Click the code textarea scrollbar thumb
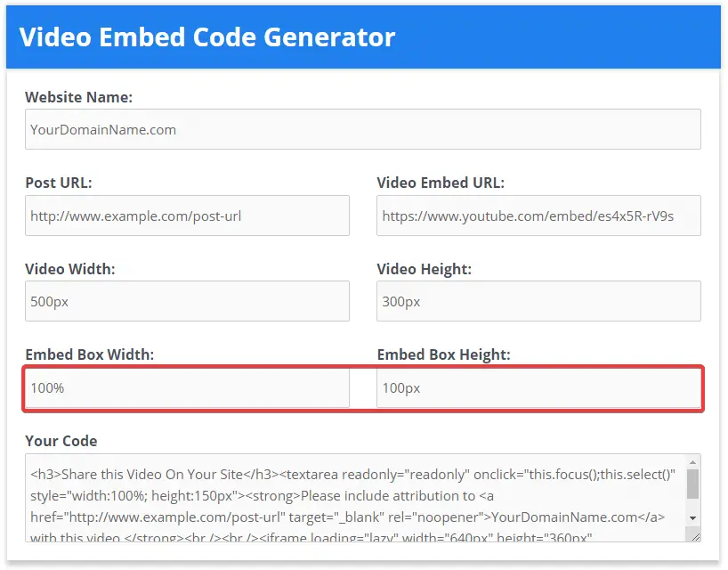The image size is (728, 570). (692, 484)
